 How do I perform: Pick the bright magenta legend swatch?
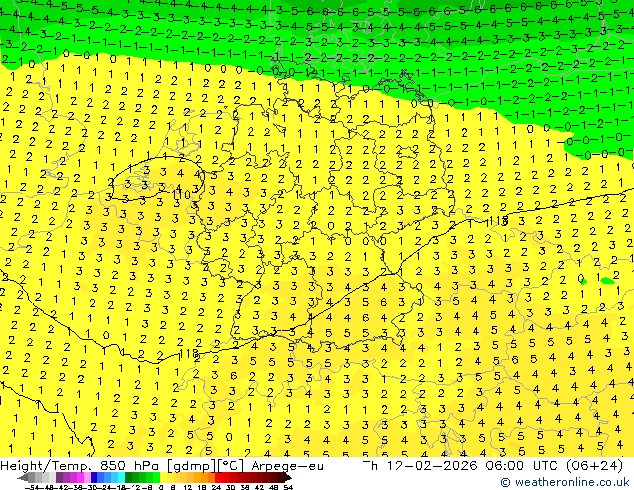coord(80,478)
